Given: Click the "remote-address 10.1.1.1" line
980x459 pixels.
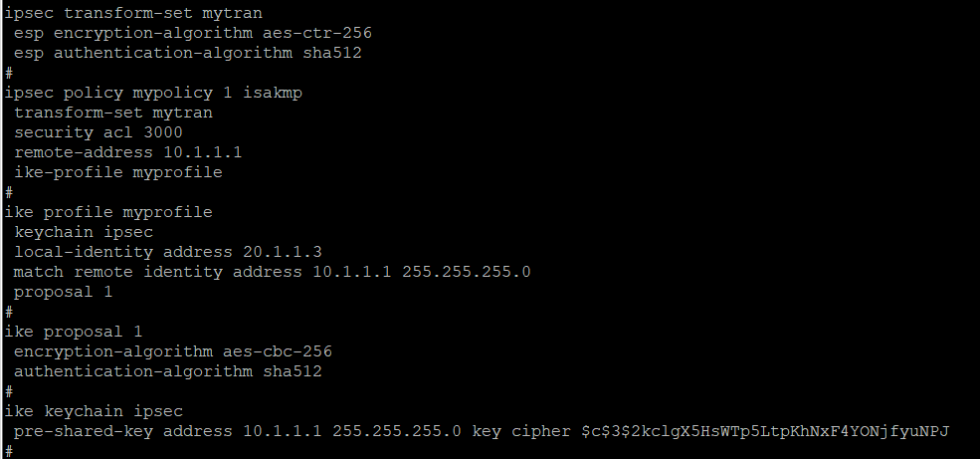Looking at the screenshot, I should (127, 152).
